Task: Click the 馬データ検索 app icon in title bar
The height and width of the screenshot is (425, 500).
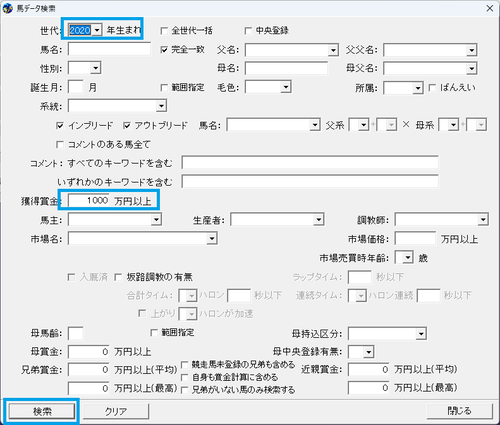Action: coord(7,8)
